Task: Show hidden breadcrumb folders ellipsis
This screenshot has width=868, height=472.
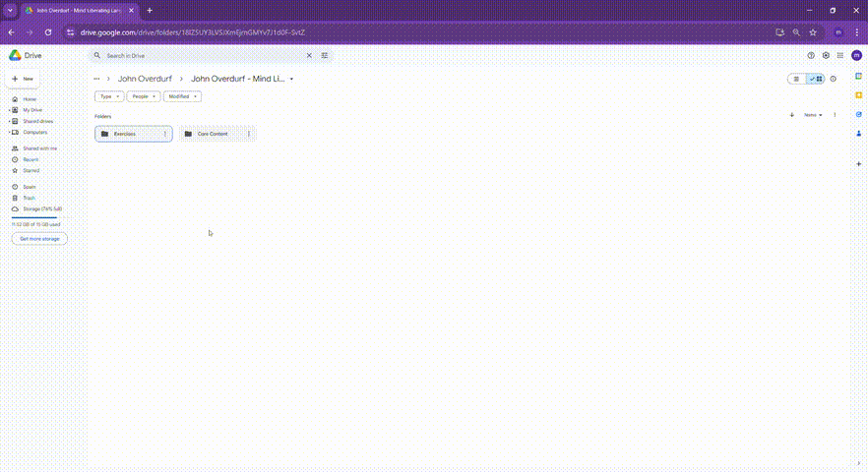Action: coord(96,79)
